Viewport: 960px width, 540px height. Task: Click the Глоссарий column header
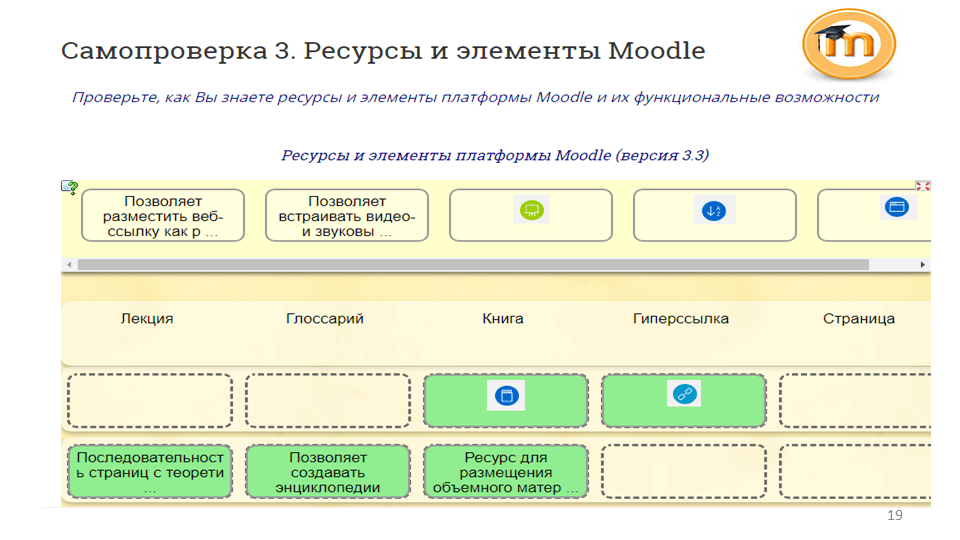[325, 319]
